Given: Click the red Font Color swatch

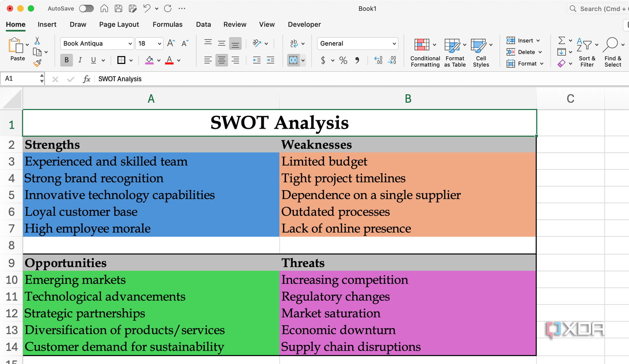Looking at the screenshot, I should point(169,60).
